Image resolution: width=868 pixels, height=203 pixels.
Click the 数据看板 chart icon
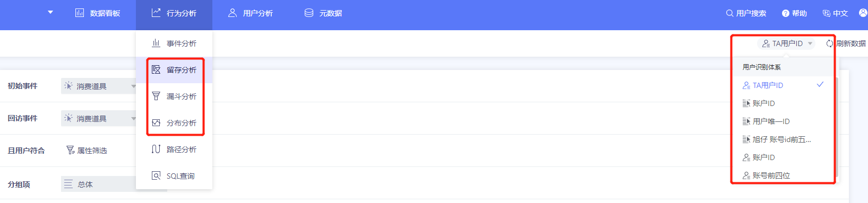click(80, 13)
